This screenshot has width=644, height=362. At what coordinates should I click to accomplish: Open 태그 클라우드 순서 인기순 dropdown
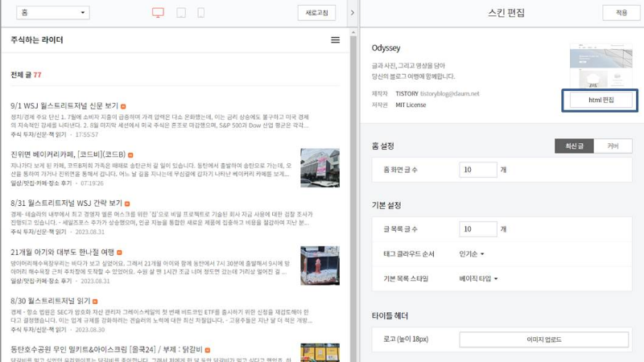pyautogui.click(x=472, y=254)
